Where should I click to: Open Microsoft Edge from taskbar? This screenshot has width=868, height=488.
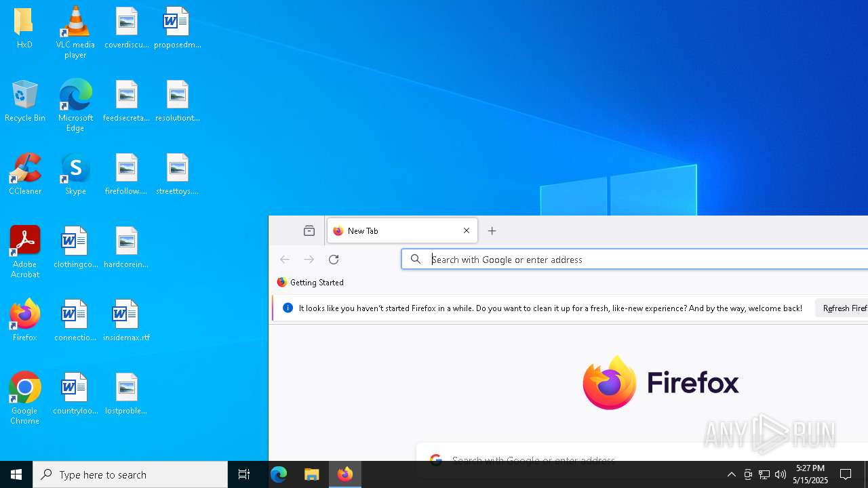(279, 474)
